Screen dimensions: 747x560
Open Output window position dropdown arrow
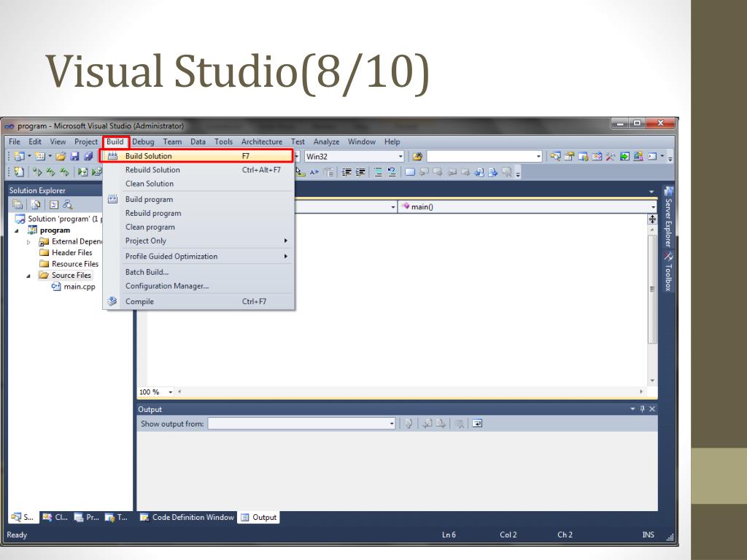tap(632, 408)
